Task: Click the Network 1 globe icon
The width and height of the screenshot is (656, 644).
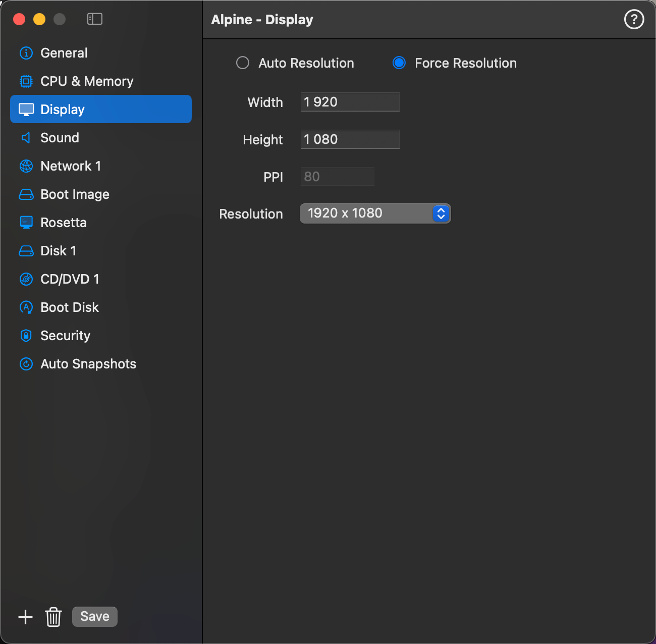Action: (x=26, y=166)
